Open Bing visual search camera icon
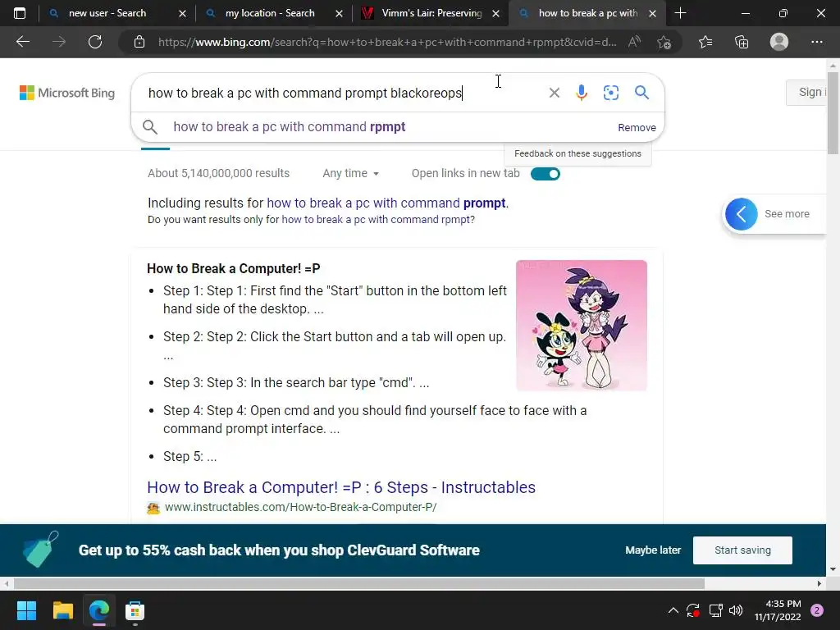840x630 pixels. pos(610,93)
